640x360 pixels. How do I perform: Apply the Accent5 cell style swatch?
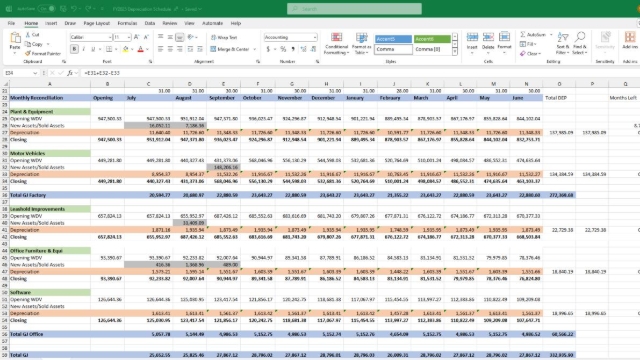tap(393, 39)
